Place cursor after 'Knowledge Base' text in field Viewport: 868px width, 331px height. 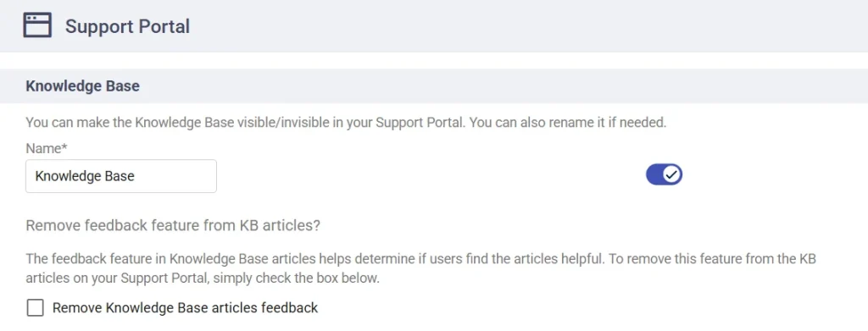pyautogui.click(x=136, y=176)
